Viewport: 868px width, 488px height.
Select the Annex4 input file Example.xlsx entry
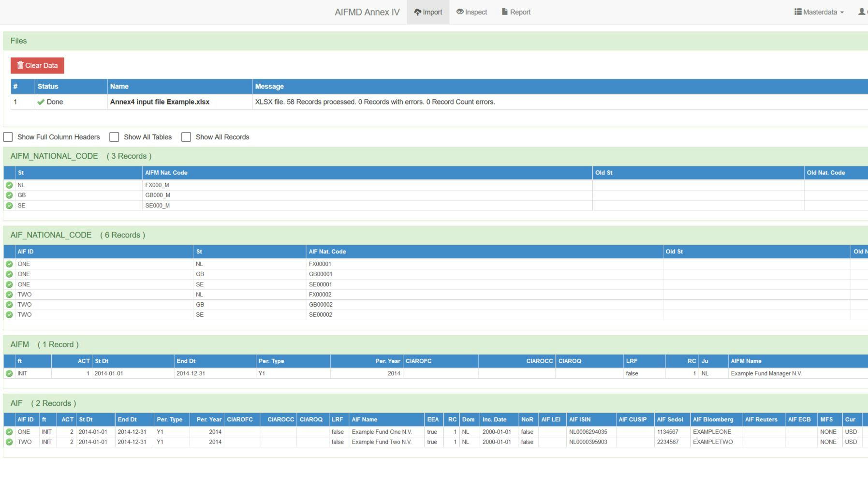pos(160,102)
